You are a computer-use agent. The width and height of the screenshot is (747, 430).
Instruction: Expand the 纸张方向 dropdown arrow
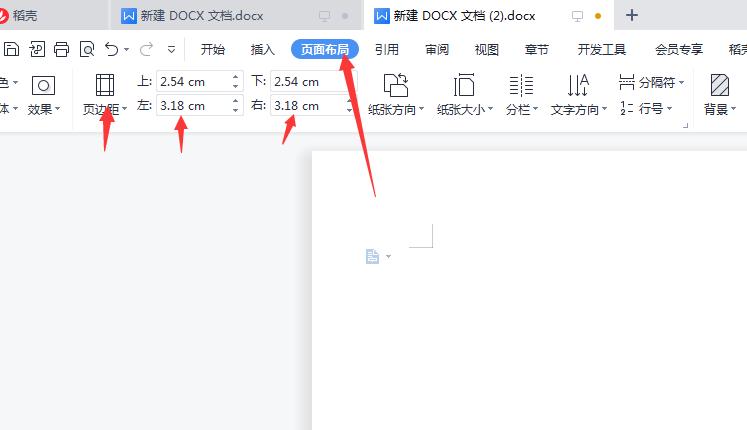pos(421,109)
